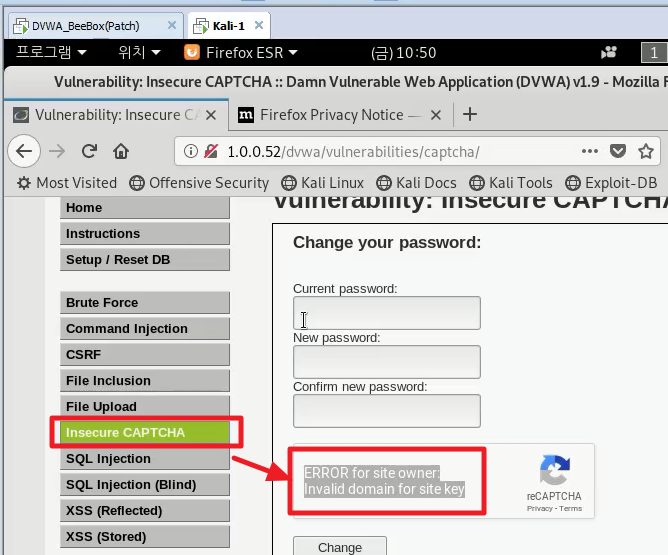
Task: Open XSS (Stored) page
Action: [145, 536]
